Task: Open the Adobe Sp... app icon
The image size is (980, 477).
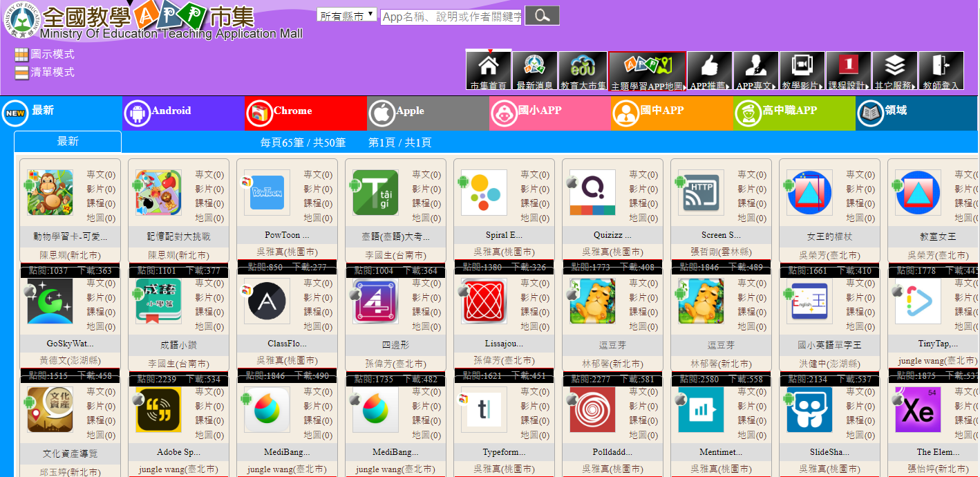Action: point(158,410)
